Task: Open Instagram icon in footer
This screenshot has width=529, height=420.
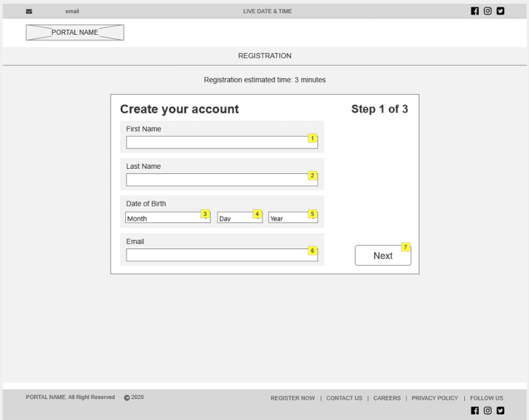Action: pyautogui.click(x=488, y=411)
